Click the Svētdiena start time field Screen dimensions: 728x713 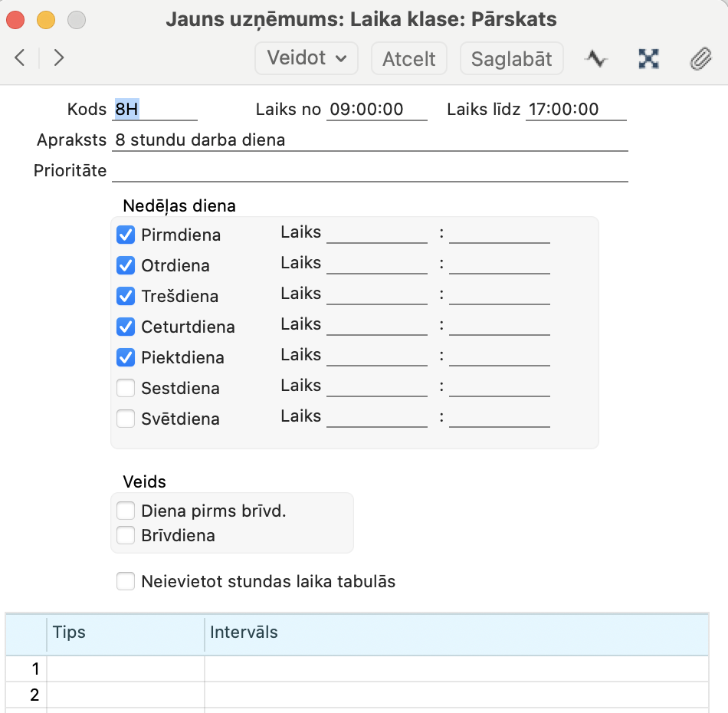pos(376,416)
